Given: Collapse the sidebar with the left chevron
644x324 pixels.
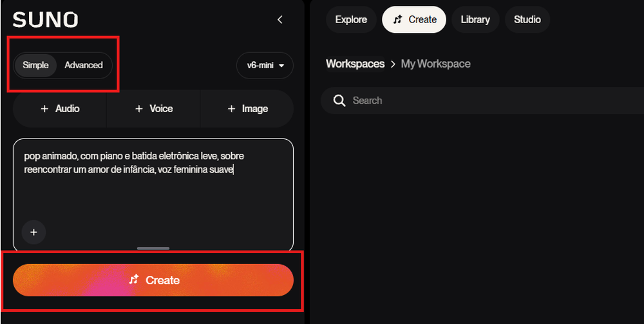Looking at the screenshot, I should pos(280,20).
